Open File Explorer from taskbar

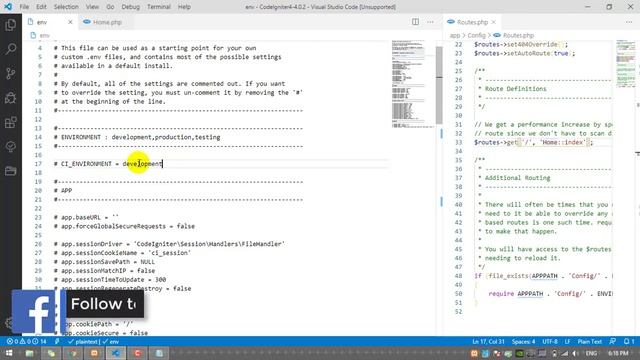click(30, 353)
